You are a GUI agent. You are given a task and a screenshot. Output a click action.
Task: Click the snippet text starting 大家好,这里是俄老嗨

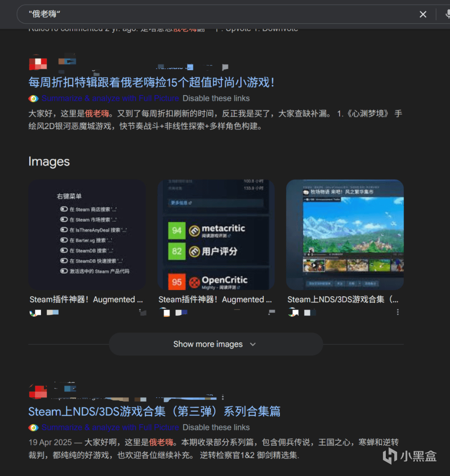215,120
